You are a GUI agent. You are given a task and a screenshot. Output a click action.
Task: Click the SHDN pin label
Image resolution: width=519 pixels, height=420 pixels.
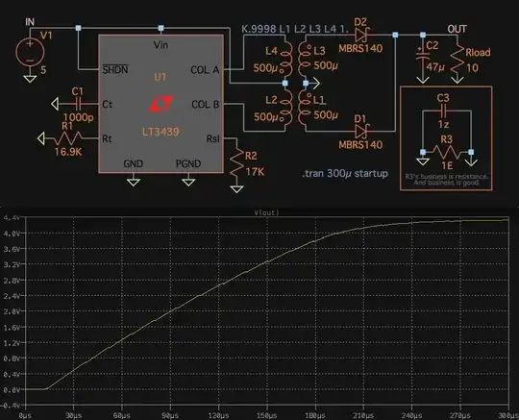(115, 70)
